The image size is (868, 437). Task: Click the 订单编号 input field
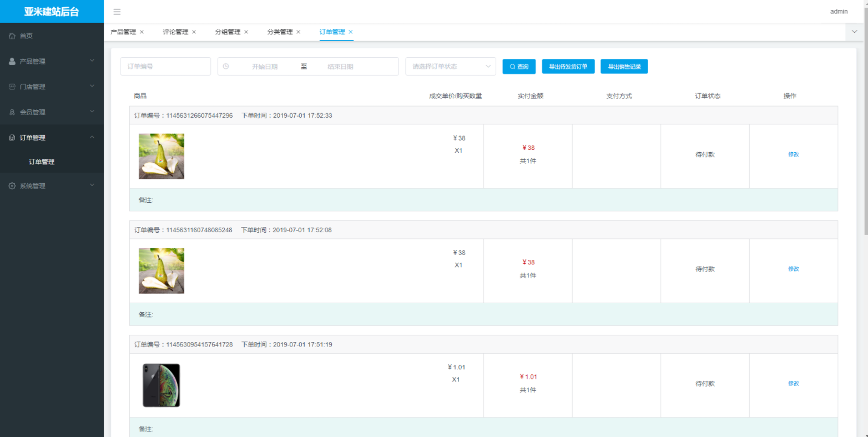pyautogui.click(x=165, y=67)
